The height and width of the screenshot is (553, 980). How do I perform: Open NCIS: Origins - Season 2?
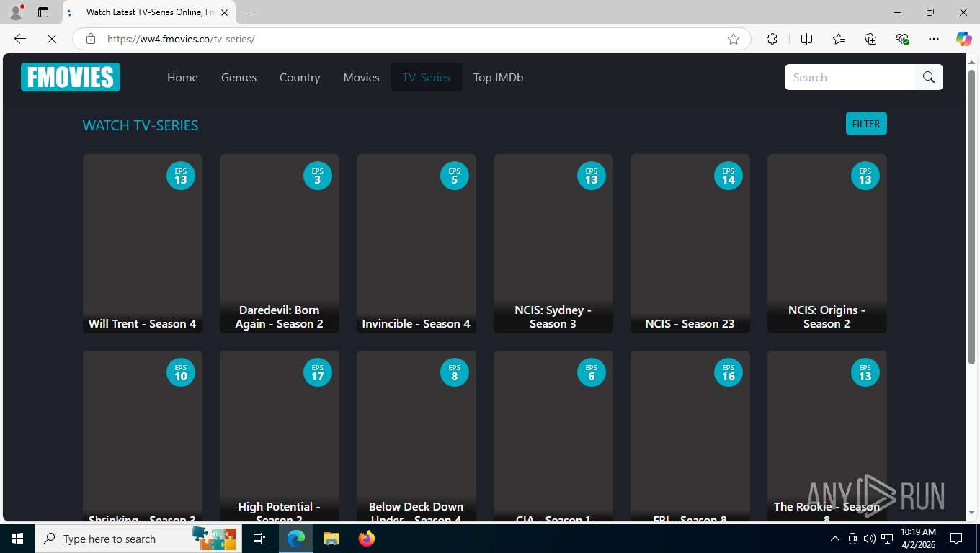tap(827, 243)
